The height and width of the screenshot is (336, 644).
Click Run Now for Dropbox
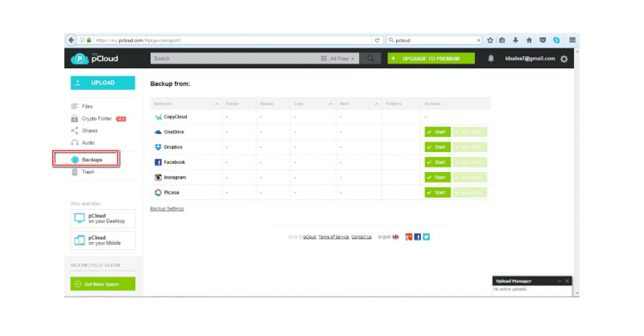[470, 147]
